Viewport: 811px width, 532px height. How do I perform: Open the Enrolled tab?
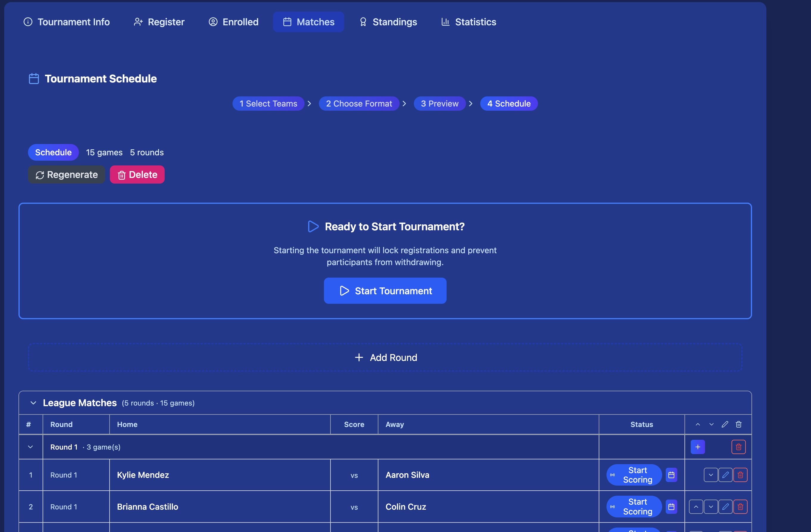pyautogui.click(x=233, y=22)
